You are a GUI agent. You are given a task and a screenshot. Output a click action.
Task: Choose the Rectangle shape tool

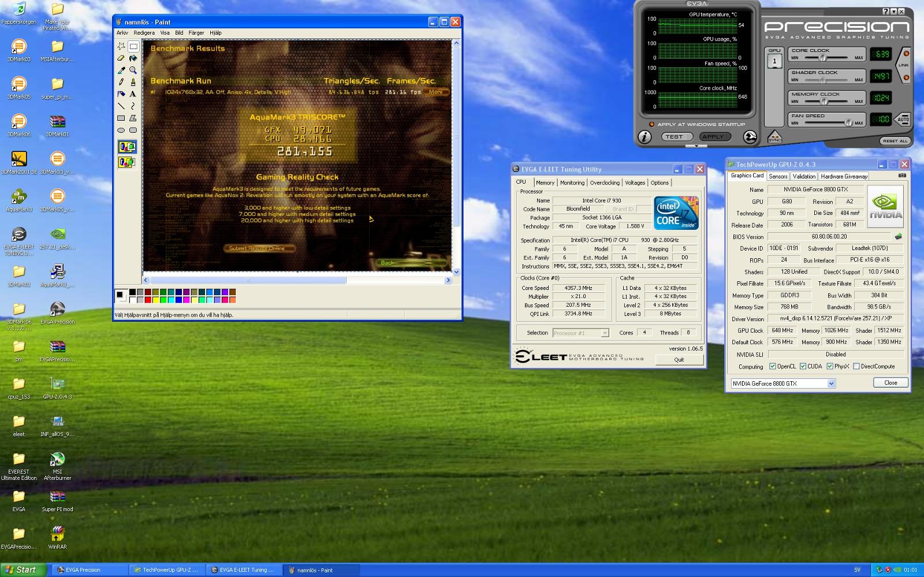(x=121, y=118)
